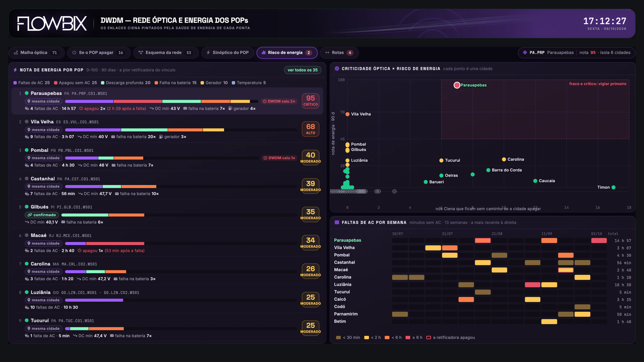Toggle the Falha na bateria legend swatch
644x362 pixels.
[x=156, y=83]
